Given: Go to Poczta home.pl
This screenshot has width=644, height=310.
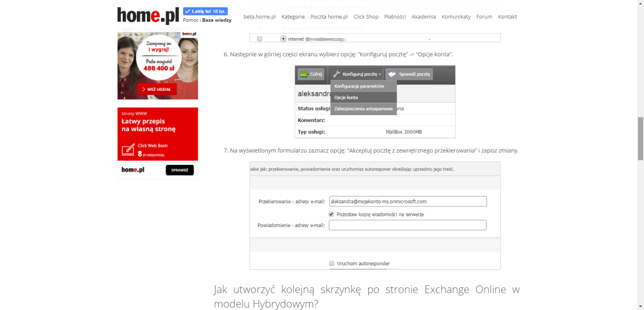Looking at the screenshot, I should (x=329, y=17).
